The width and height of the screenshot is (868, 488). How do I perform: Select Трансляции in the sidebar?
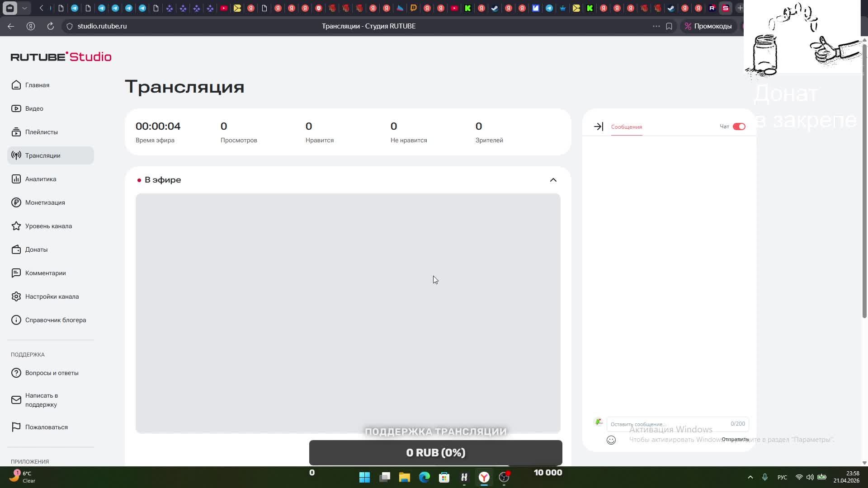[42, 155]
